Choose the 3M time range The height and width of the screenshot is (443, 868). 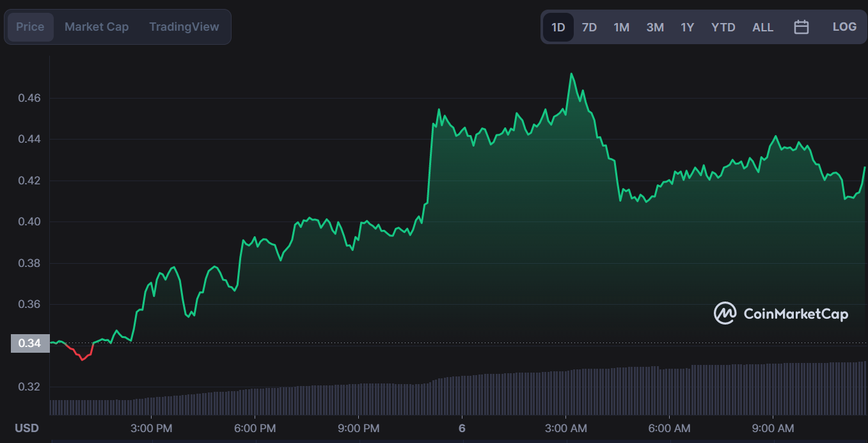point(655,27)
